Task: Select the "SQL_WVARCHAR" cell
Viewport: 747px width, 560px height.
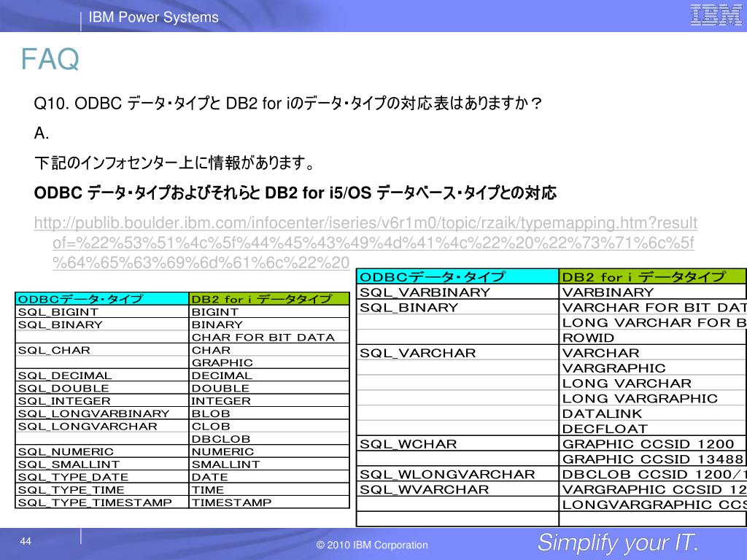Action: coord(457,489)
